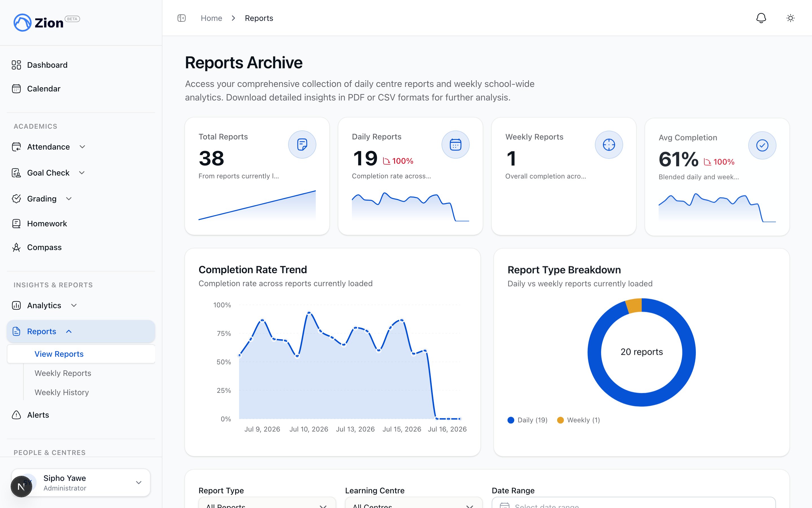The height and width of the screenshot is (508, 812).
Task: Toggle the Weekly (1) legend swatch
Action: click(560, 420)
